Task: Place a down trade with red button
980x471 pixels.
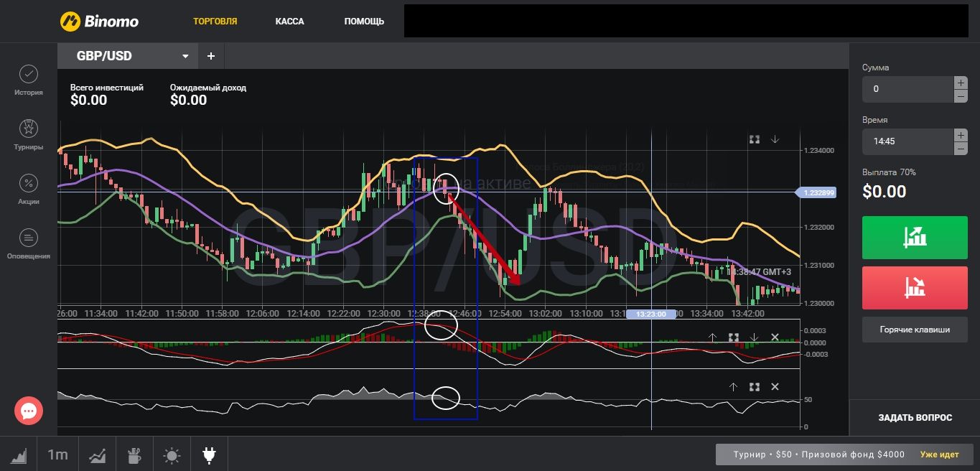Action: (915, 288)
